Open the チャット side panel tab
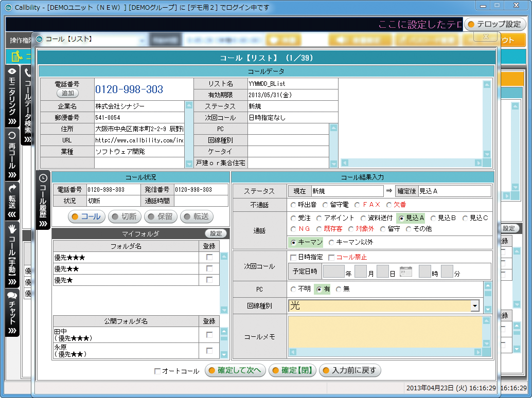532x398 pixels. (12, 313)
